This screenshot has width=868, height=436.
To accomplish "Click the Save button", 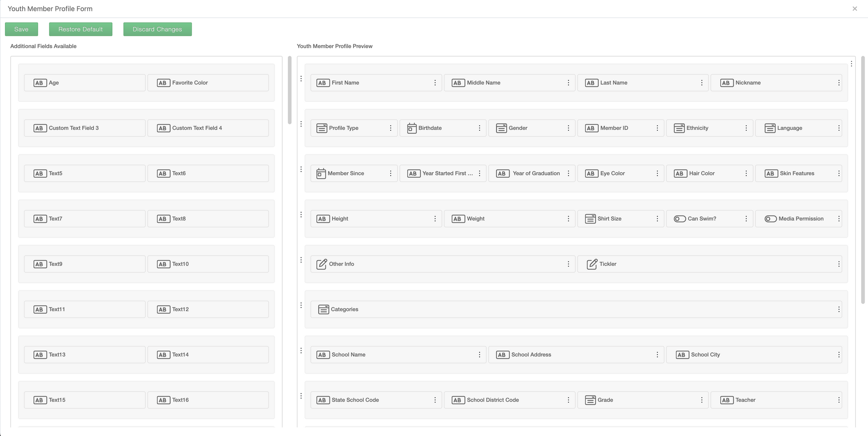I will point(21,29).
